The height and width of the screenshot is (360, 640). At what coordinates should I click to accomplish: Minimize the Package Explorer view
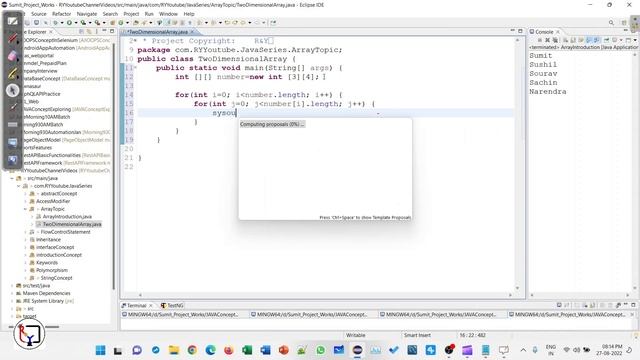pyautogui.click(x=104, y=31)
